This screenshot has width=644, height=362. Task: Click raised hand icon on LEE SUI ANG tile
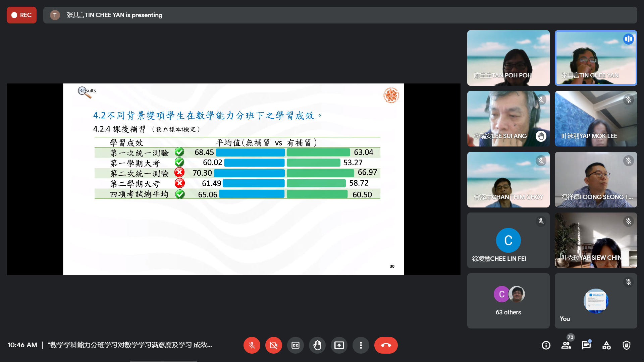pos(541,136)
